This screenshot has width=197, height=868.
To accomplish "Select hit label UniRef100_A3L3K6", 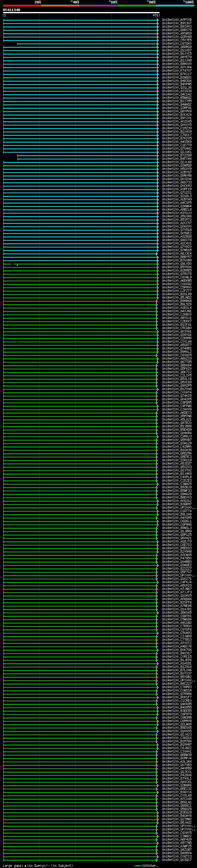I will 176,761.
